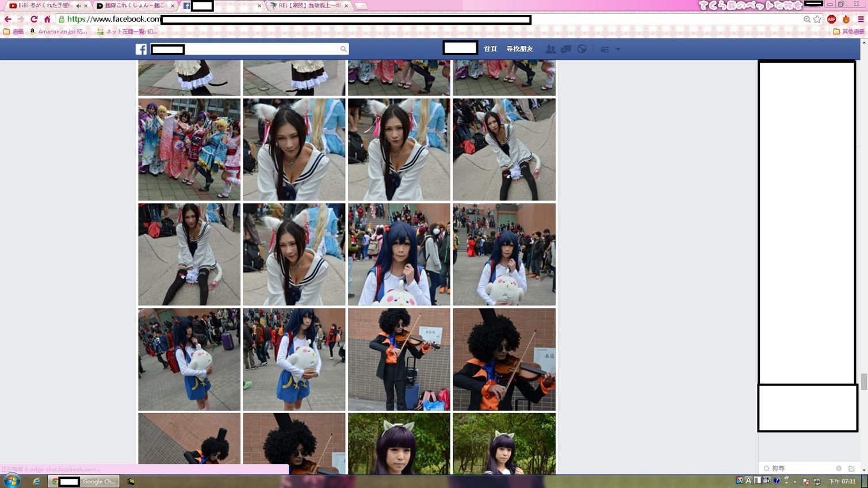This screenshot has height=488, width=868.
Task: Mute the YouTube tab audio icon
Action: pos(78,6)
